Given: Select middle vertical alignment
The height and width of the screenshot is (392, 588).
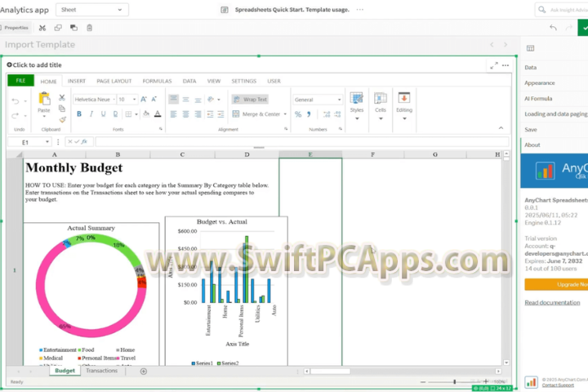Looking at the screenshot, I should click(x=185, y=100).
